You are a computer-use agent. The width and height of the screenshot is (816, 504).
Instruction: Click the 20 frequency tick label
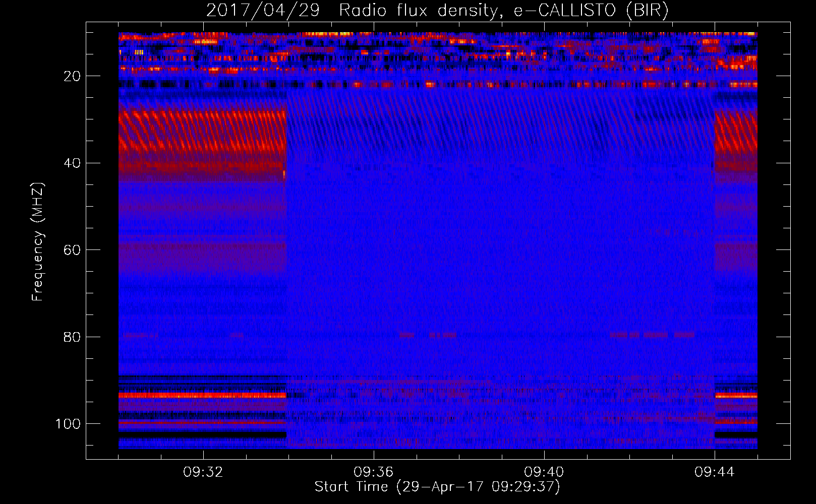73,76
